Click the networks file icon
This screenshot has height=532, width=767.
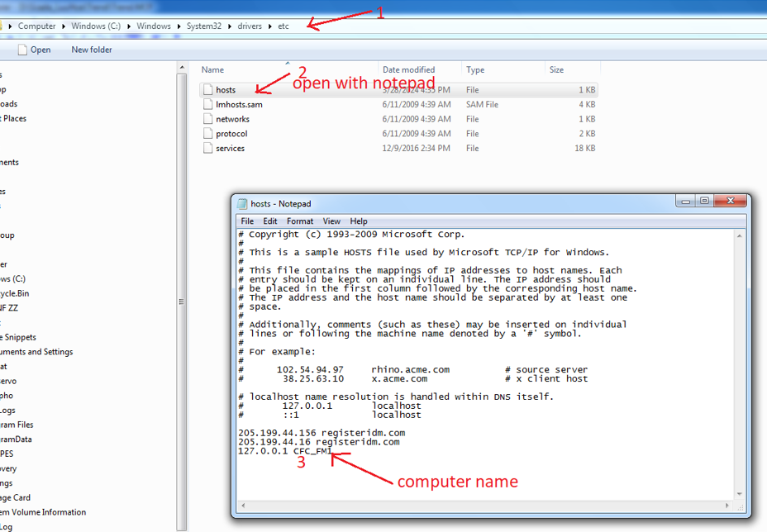pos(208,119)
